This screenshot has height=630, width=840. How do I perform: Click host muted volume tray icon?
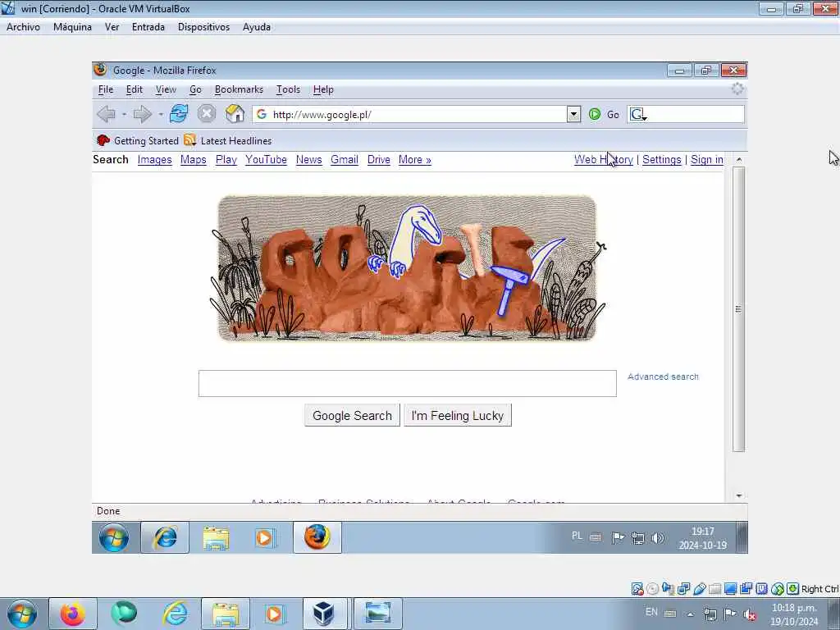point(751,614)
